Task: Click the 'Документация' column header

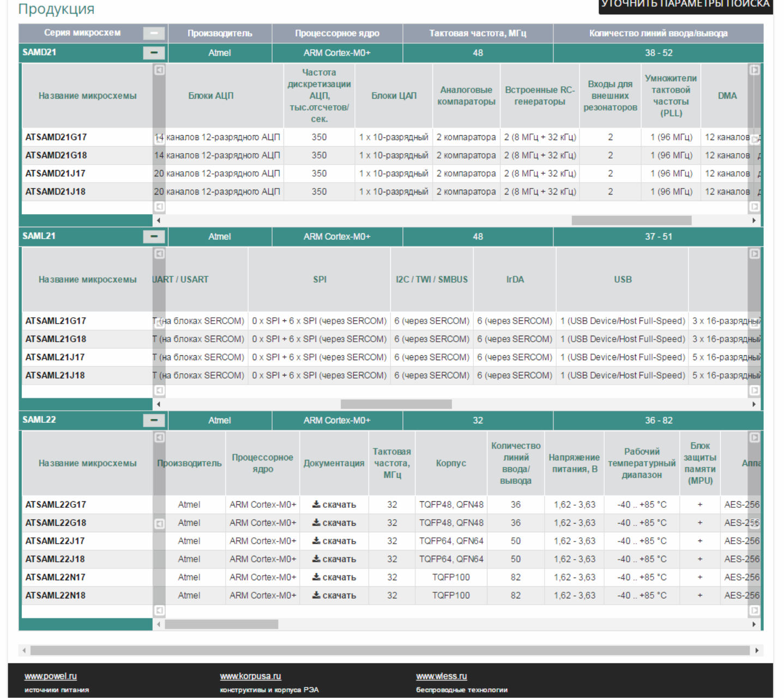Action: click(334, 463)
